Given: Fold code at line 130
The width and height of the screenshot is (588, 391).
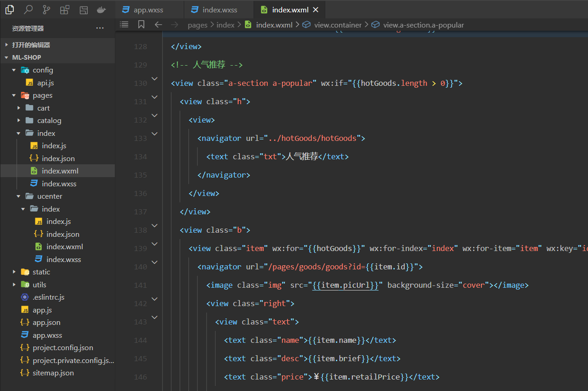Looking at the screenshot, I should pos(155,79).
